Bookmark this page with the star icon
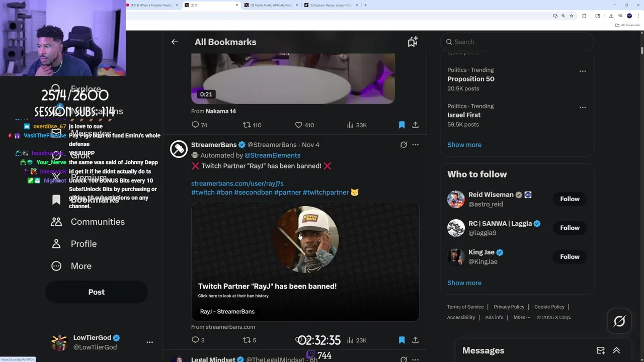644x362 pixels. (572, 16)
